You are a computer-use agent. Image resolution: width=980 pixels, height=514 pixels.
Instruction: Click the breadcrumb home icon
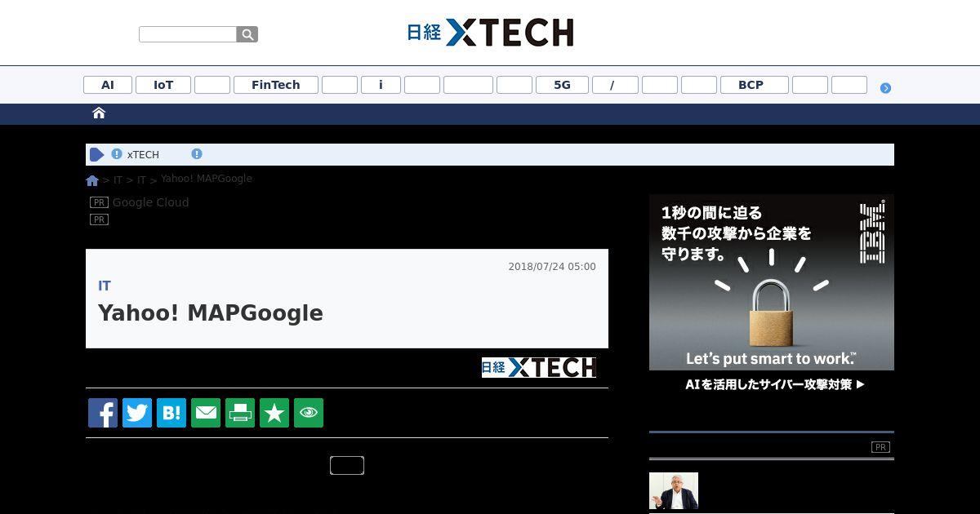click(x=92, y=180)
